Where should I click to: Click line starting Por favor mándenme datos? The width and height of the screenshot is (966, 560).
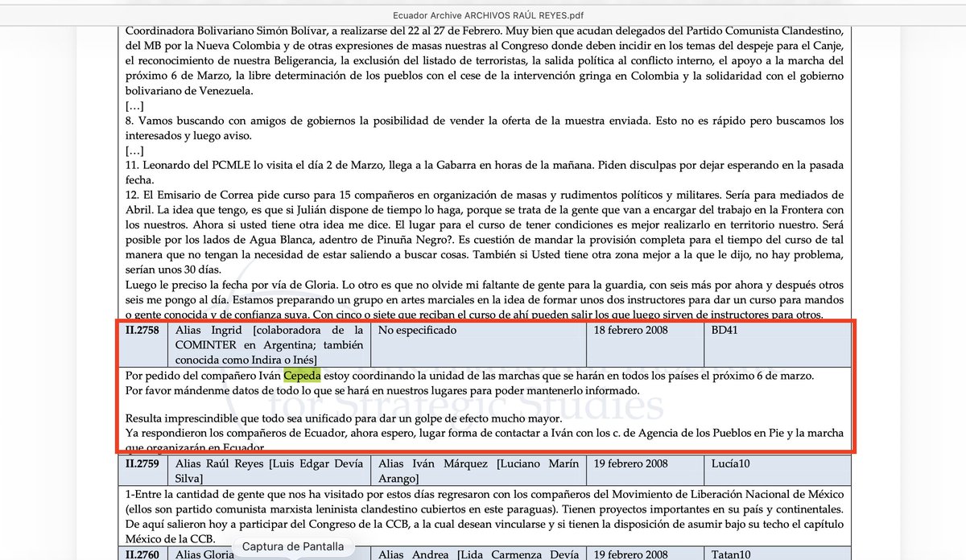[382, 390]
